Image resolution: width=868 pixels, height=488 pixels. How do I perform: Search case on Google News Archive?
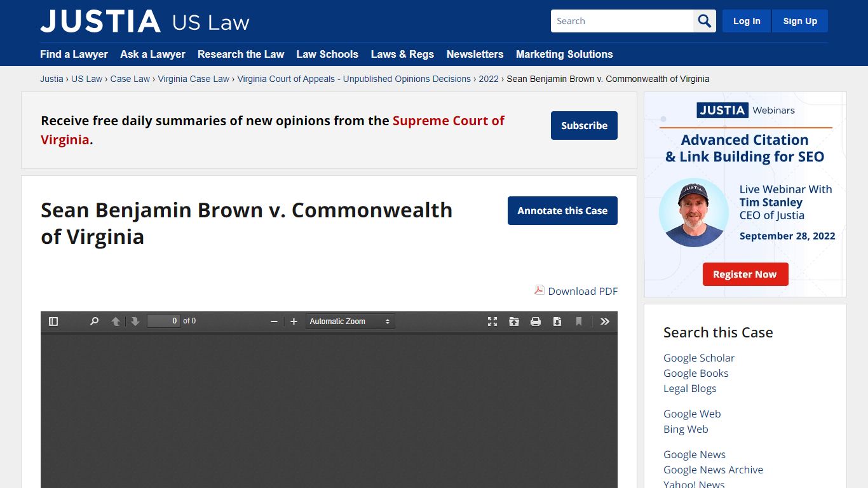(x=713, y=470)
